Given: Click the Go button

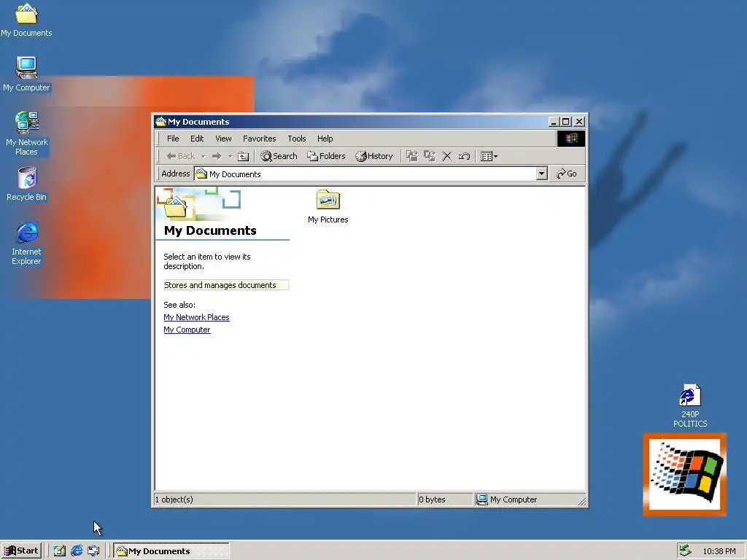Looking at the screenshot, I should 567,174.
